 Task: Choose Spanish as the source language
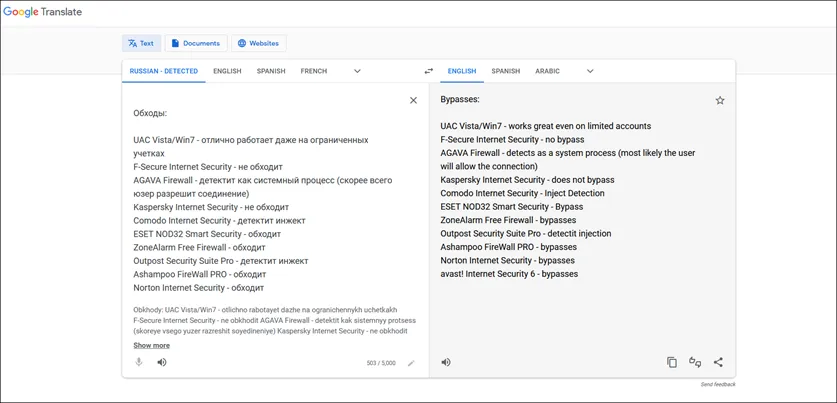pyautogui.click(x=271, y=71)
